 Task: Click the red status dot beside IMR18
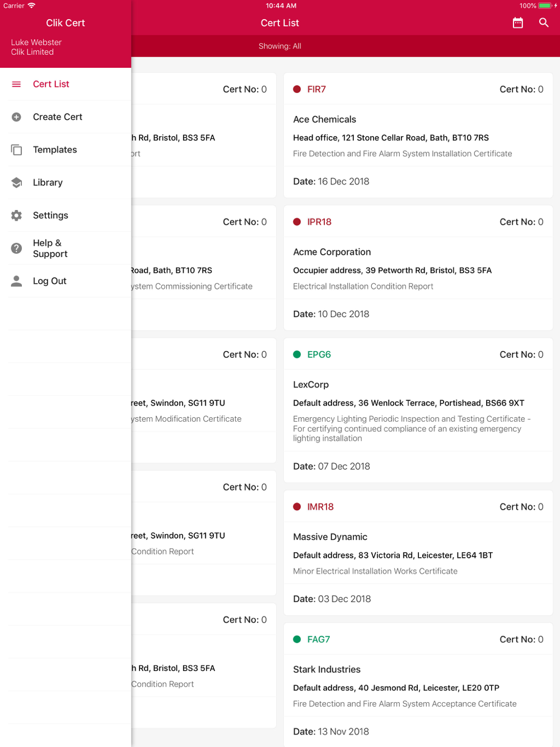coord(297,507)
